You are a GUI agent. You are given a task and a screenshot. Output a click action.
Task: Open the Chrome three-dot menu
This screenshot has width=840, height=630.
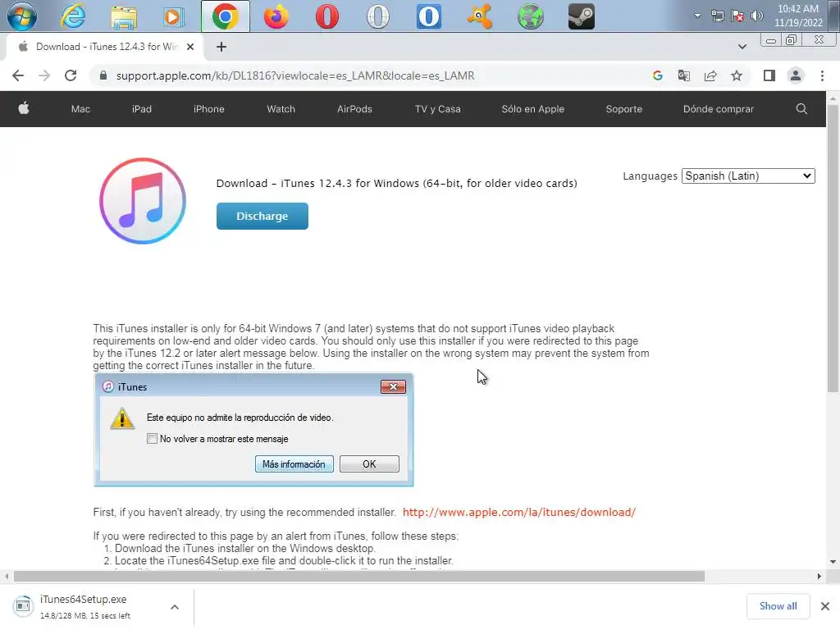[x=822, y=75]
